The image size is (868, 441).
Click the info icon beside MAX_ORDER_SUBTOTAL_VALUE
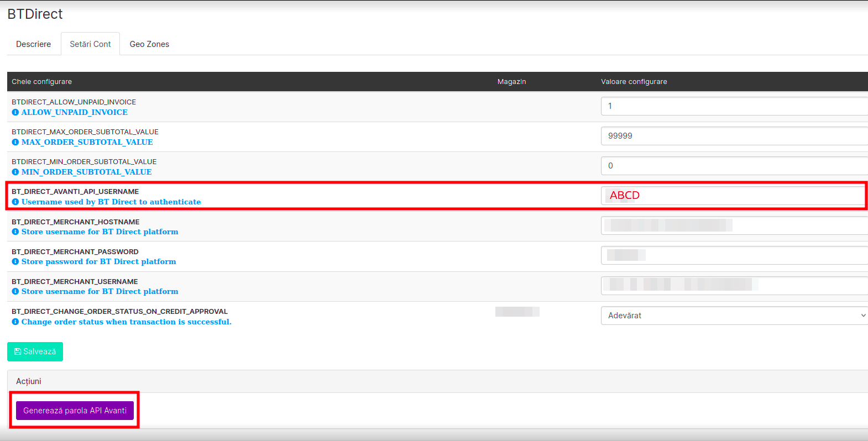coord(15,142)
